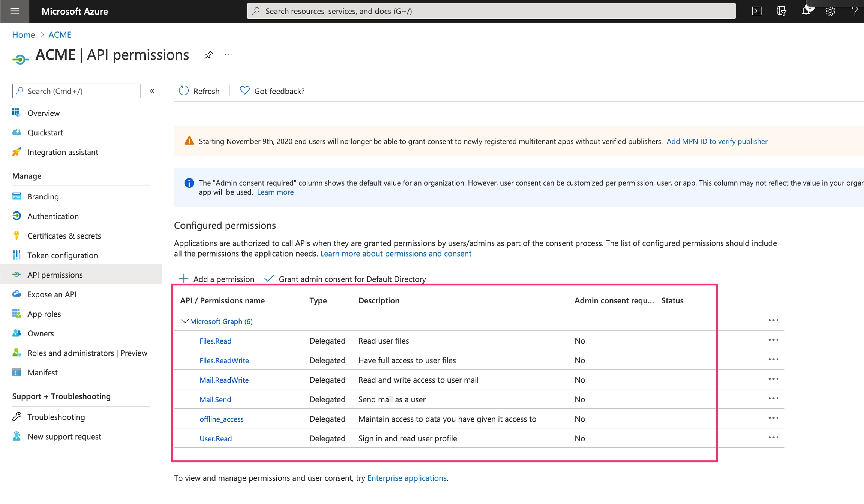Click Add a permission
The image size is (864, 504).
[x=217, y=279]
